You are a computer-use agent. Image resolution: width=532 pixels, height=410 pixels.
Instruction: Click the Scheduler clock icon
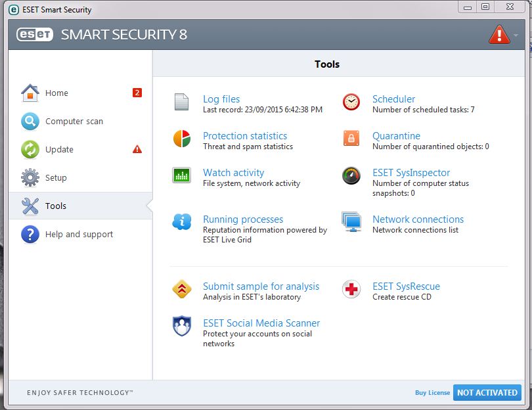351,102
